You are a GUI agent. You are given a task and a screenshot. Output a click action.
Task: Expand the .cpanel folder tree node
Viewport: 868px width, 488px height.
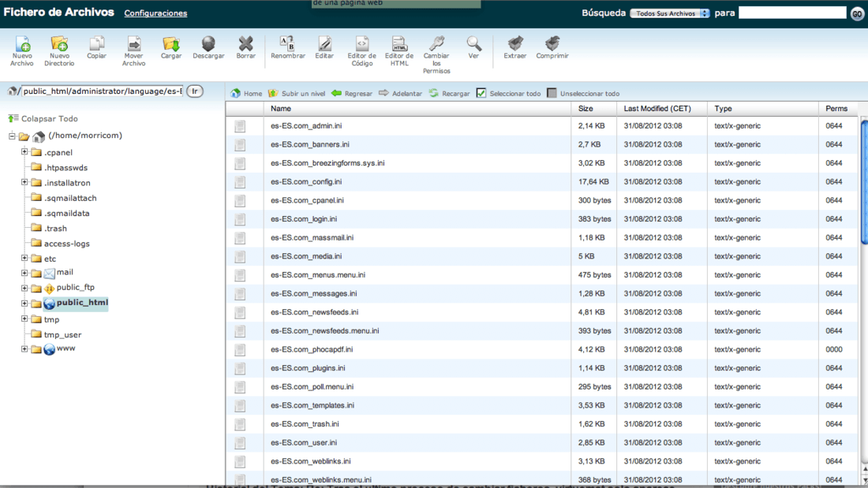tap(24, 152)
